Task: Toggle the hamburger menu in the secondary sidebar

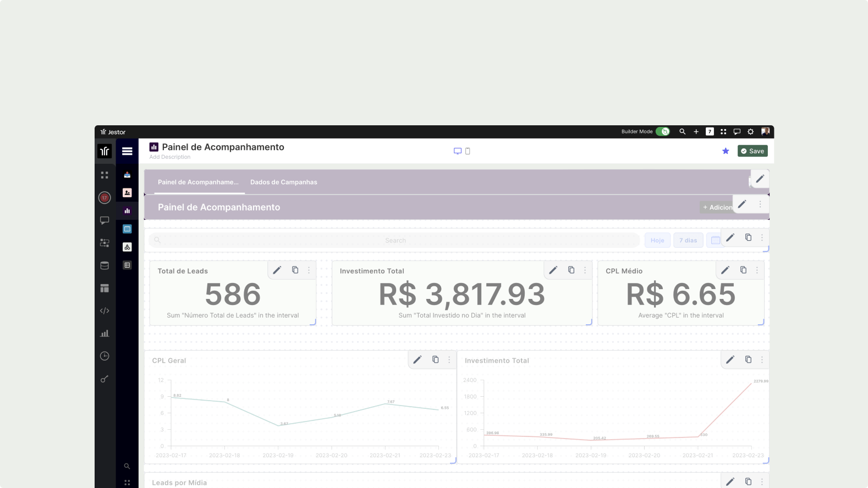Action: point(127,151)
